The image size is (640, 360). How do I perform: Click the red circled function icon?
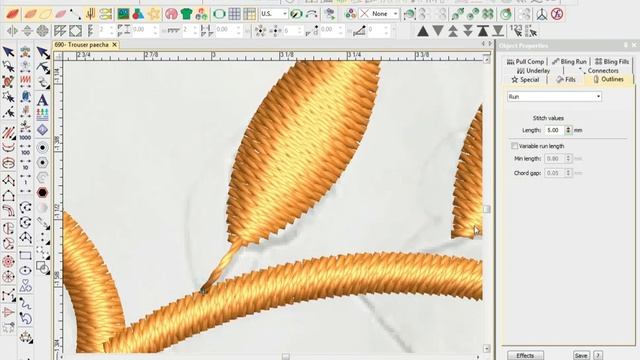[x=557, y=14]
